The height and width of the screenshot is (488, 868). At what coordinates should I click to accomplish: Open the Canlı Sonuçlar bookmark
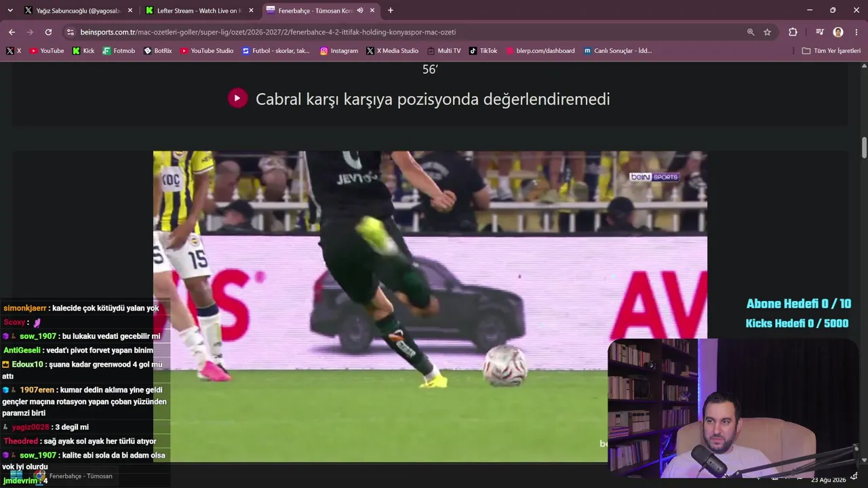click(618, 51)
